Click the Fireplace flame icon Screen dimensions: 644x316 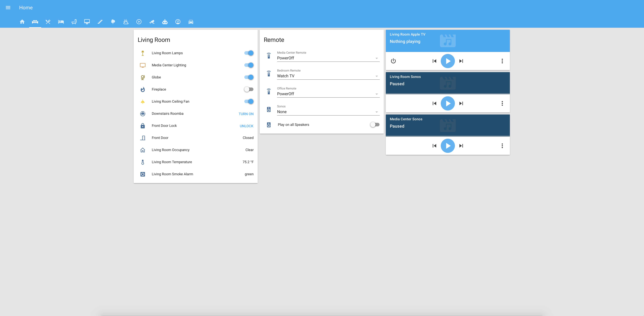(142, 90)
